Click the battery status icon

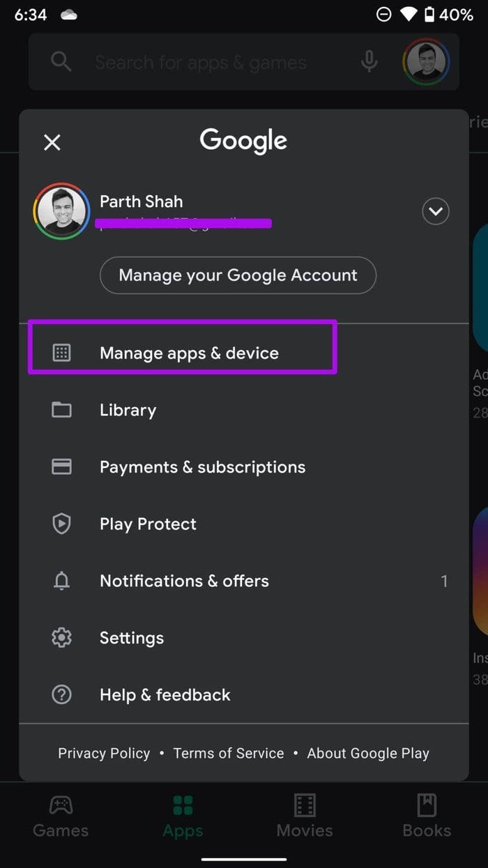tap(430, 15)
